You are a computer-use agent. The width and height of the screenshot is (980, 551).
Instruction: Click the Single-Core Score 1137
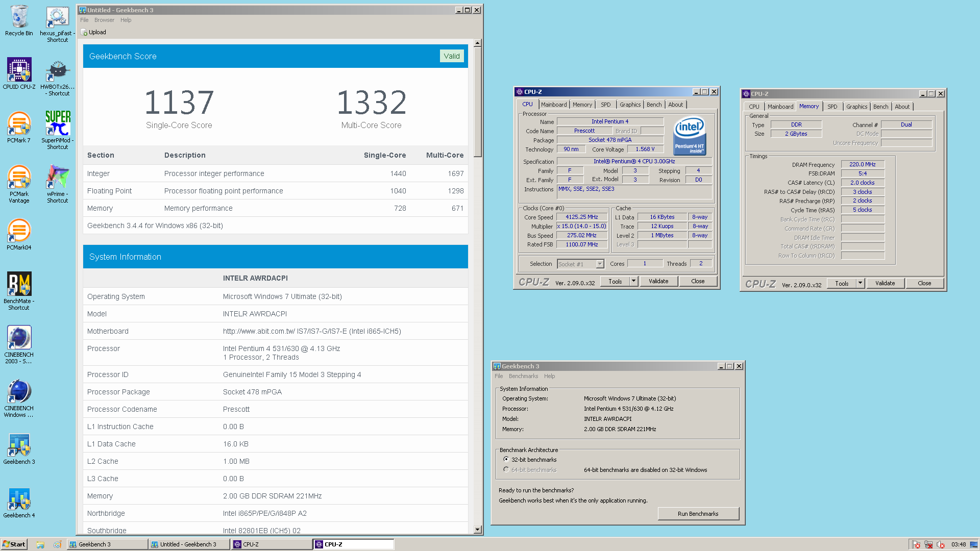coord(179,103)
